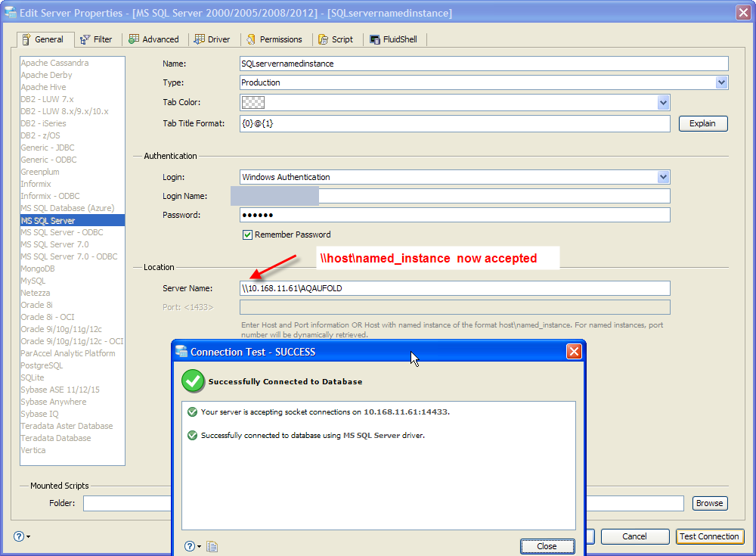Select Sybase Anywhere entry
The height and width of the screenshot is (556, 756).
tap(54, 402)
